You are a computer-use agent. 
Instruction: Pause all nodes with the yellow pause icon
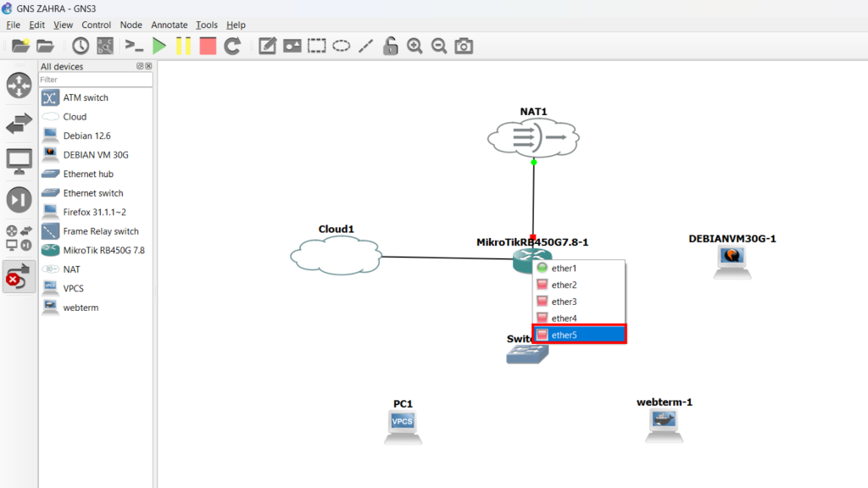coord(183,46)
